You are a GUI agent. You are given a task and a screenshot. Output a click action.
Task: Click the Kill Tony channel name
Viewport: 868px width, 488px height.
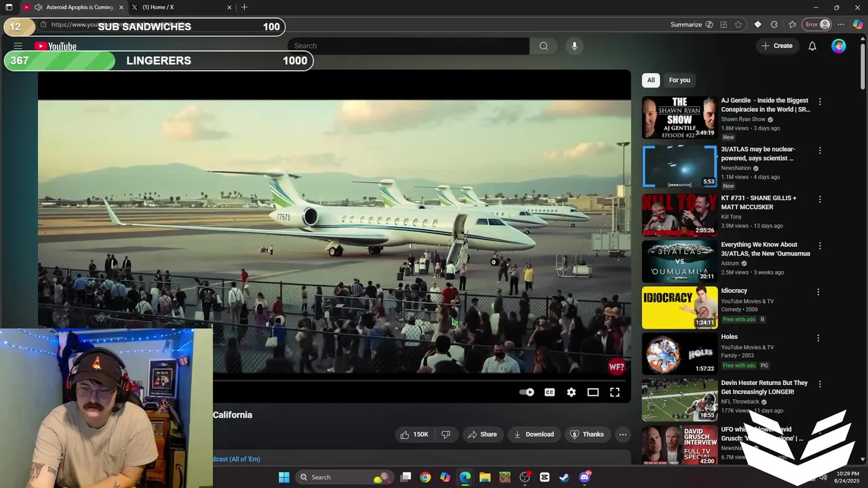click(731, 217)
